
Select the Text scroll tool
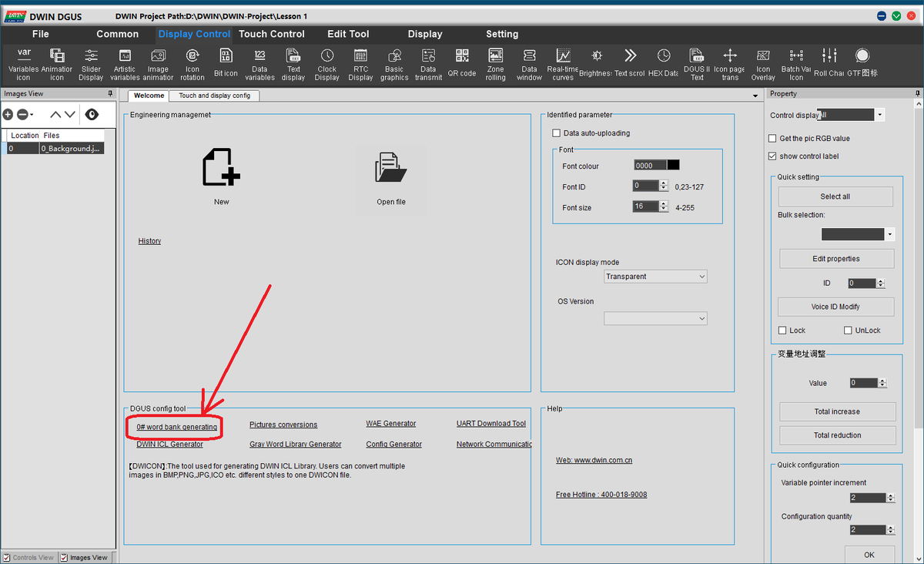630,63
